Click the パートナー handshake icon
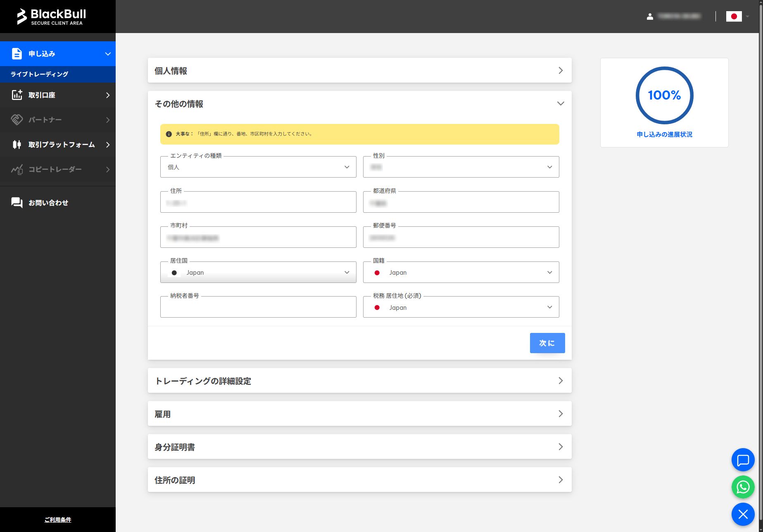Screen dimensions: 763x532 click(x=17, y=120)
